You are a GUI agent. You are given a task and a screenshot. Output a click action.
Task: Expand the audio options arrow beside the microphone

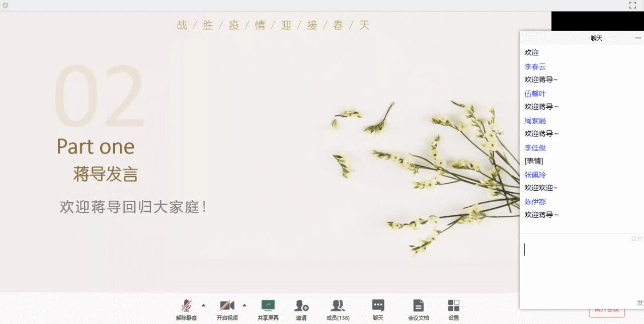[x=204, y=305]
